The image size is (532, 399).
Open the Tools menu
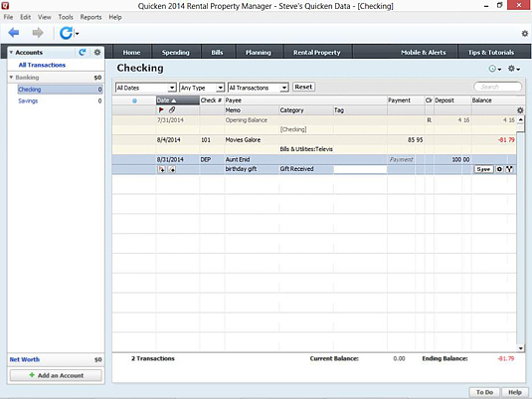coord(66,17)
